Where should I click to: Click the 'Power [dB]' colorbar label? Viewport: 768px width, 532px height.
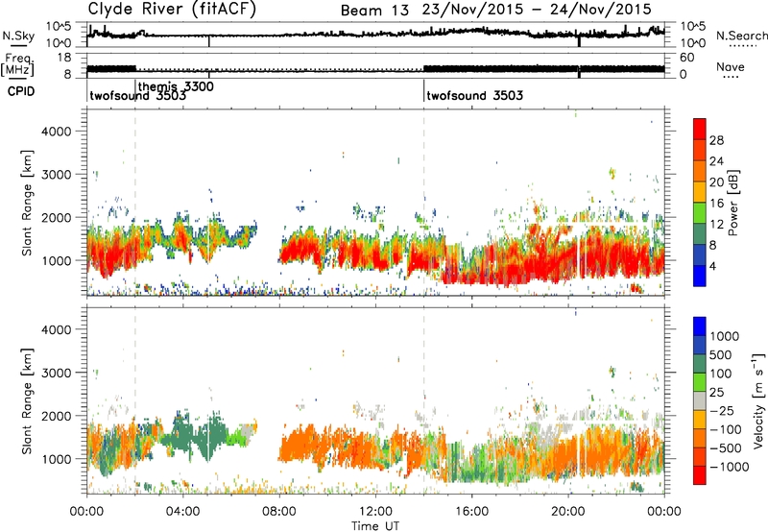point(732,203)
